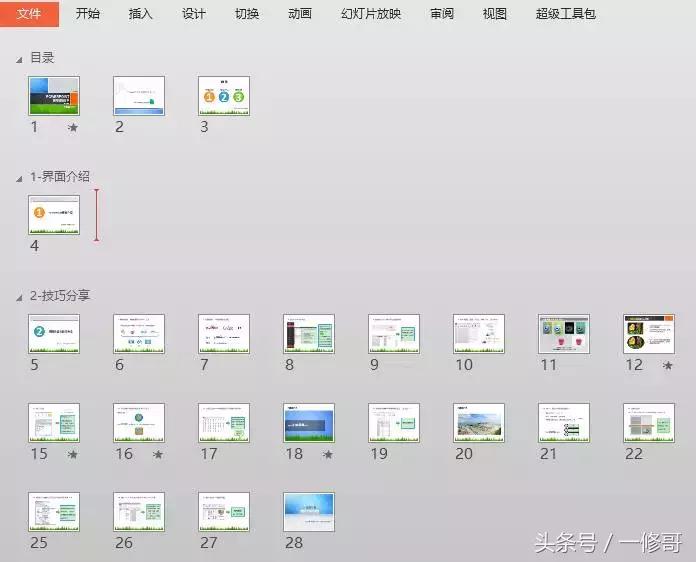Switch to the 视图 view tab
This screenshot has width=696, height=562.
[494, 14]
